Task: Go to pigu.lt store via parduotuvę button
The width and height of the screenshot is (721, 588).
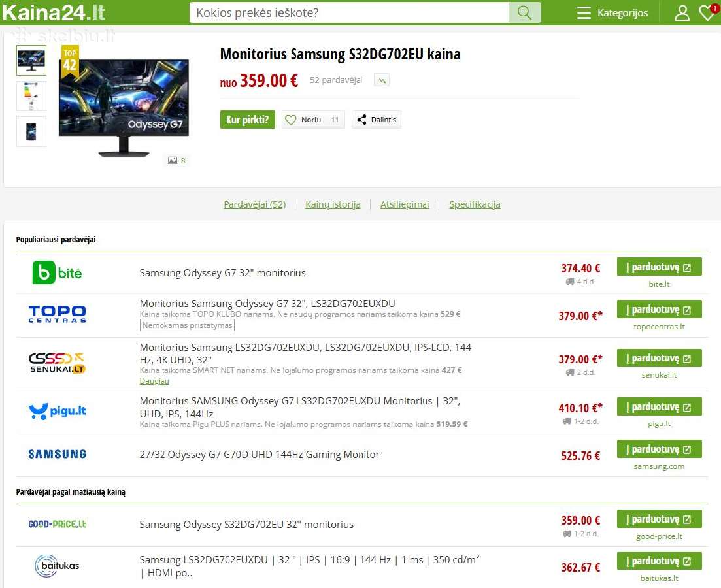Action: 660,406
